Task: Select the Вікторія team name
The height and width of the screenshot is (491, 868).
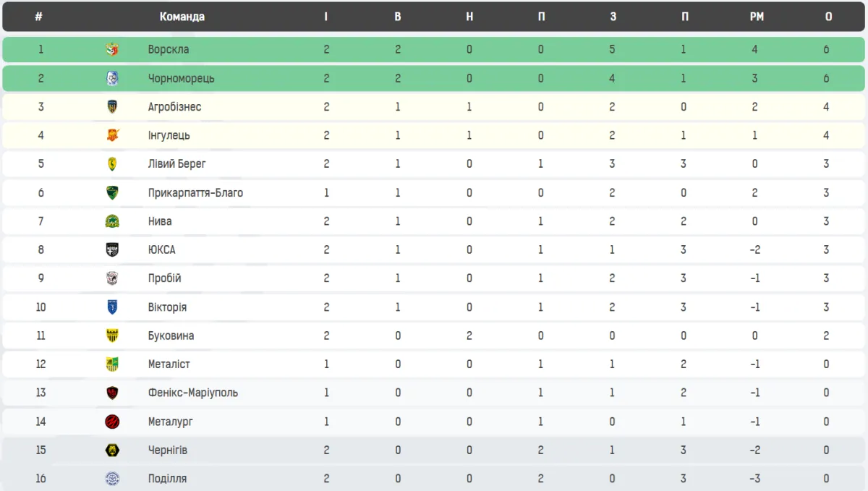Action: coord(167,307)
